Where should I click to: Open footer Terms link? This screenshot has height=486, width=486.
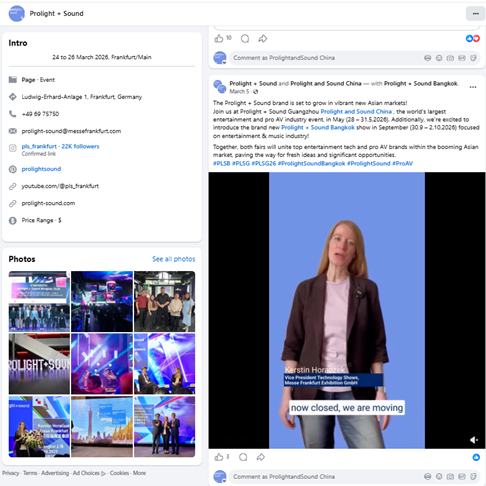pyautogui.click(x=30, y=473)
